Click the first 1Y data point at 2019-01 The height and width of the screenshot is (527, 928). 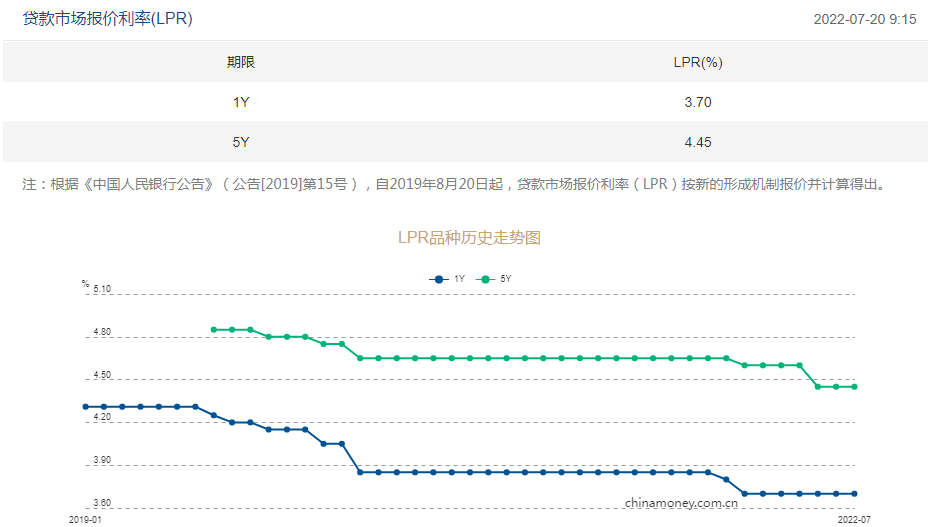86,407
